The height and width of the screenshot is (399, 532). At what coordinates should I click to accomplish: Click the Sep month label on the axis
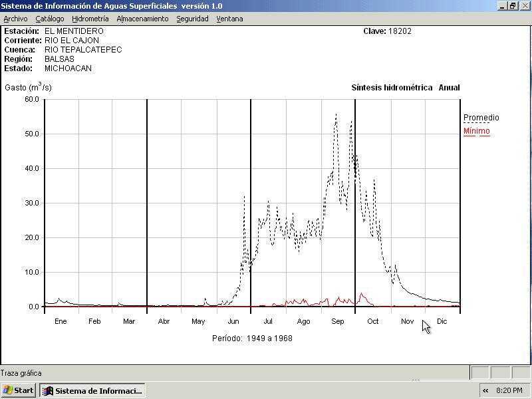(x=338, y=322)
